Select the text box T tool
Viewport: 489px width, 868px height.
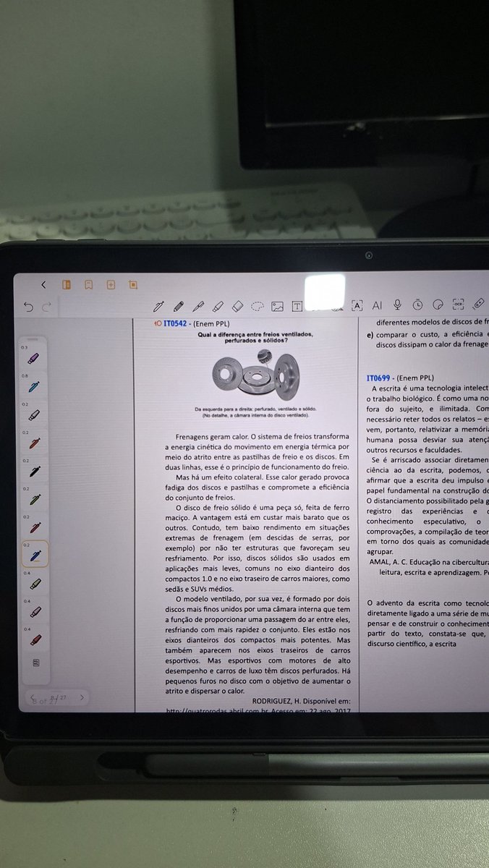[297, 306]
